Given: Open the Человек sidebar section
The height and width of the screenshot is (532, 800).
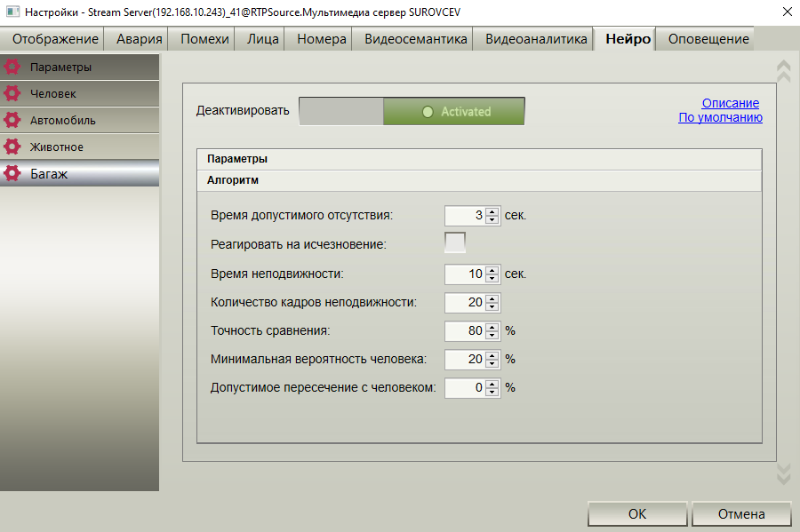Looking at the screenshot, I should tap(80, 93).
